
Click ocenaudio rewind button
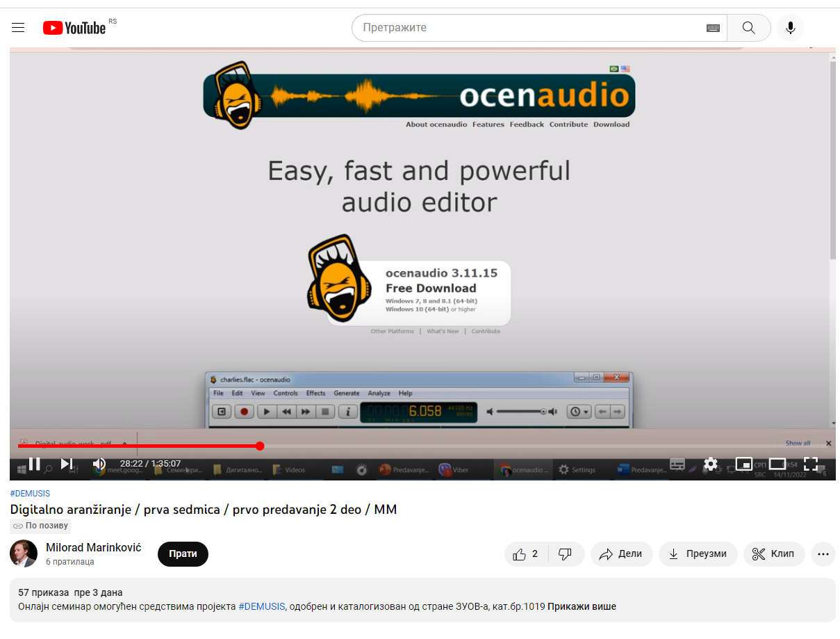pyautogui.click(x=286, y=412)
